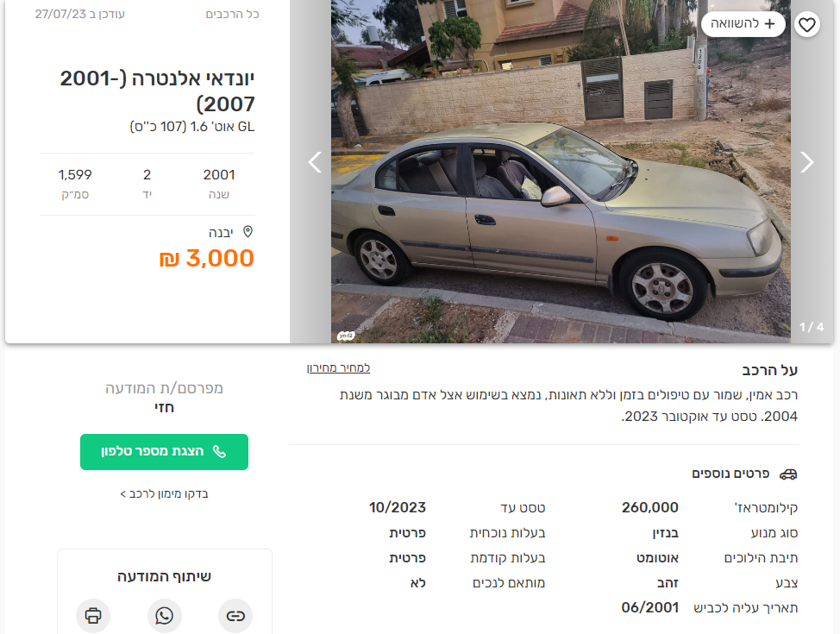Show next car photo arrow
Screen dimensions: 840x634
tap(806, 162)
